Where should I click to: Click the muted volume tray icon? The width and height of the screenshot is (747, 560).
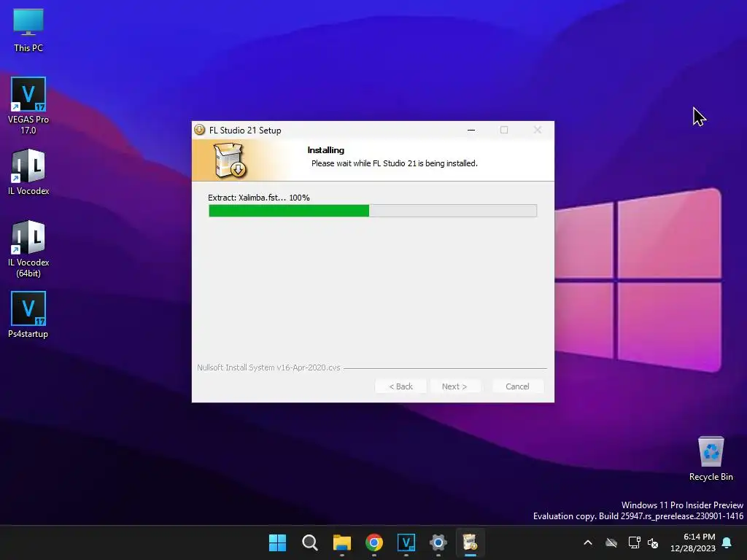(653, 542)
